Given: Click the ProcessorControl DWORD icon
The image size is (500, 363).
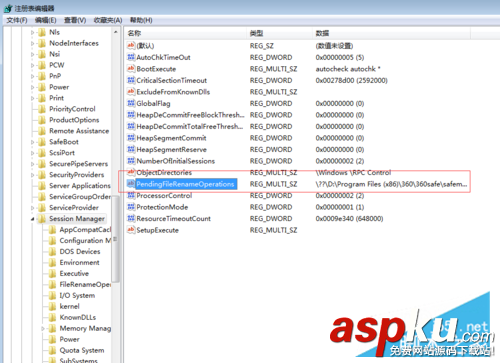Looking at the screenshot, I should [131, 195].
